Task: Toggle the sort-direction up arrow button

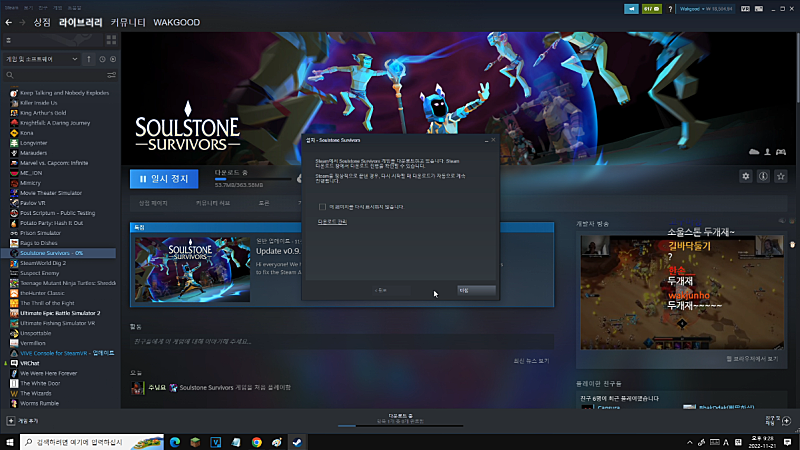Action: click(89, 59)
